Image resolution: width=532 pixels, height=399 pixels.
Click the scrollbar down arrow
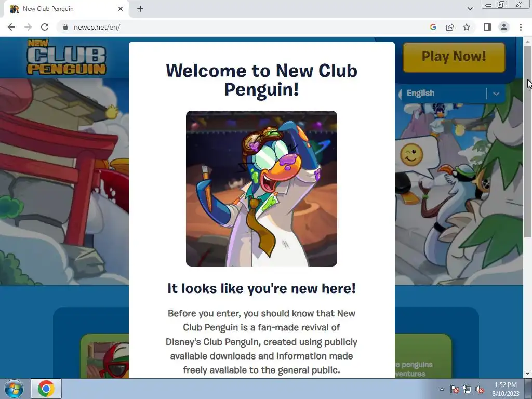[x=527, y=374]
